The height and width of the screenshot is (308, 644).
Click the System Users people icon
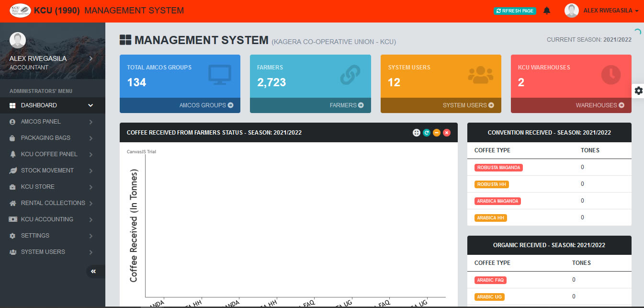point(13,252)
